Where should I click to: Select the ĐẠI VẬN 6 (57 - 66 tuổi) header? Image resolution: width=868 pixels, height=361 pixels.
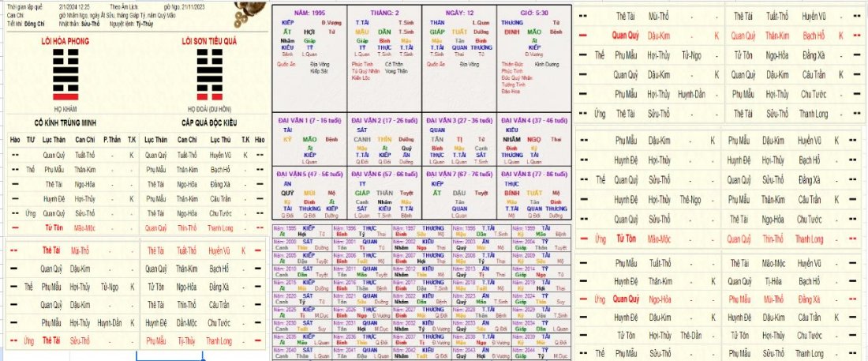point(383,172)
